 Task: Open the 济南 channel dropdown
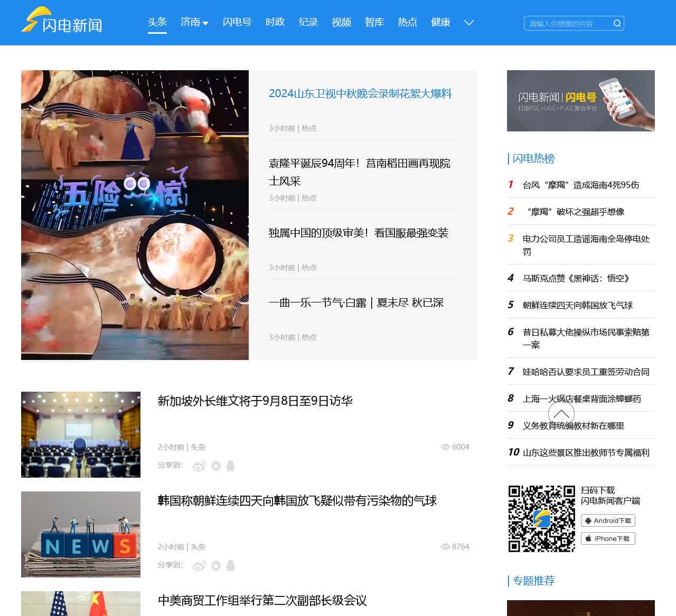[x=194, y=23]
